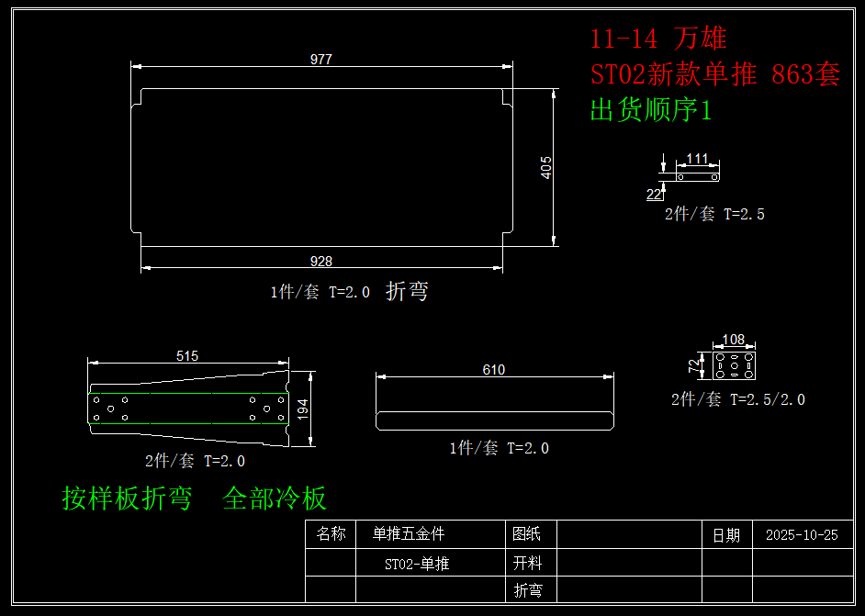Screen dimensions: 865x616
Task: Click the 111 dimension on the small strip
Action: tap(697, 159)
